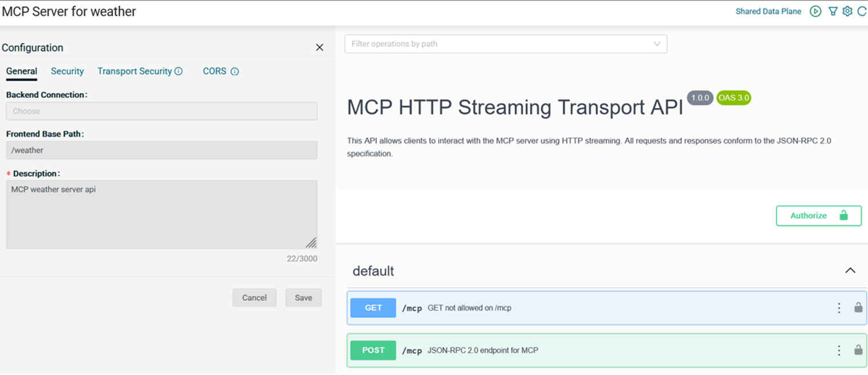The width and height of the screenshot is (868, 375).
Task: Click the info icon beside Transport Security
Action: pos(178,71)
